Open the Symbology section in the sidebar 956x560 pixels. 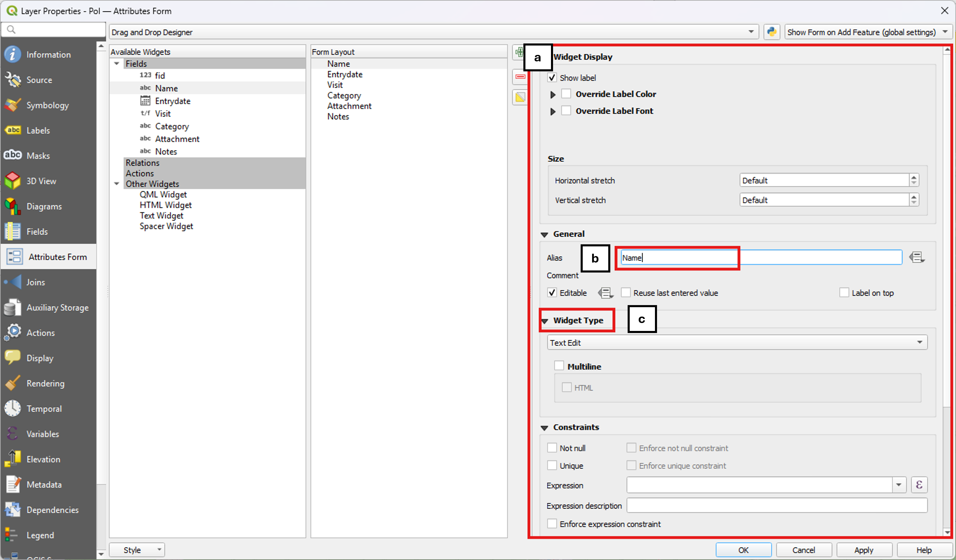47,105
